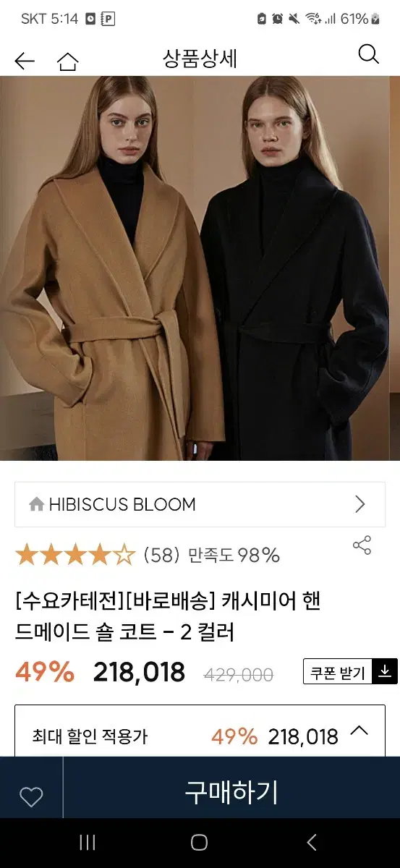Tap the 만족도 98% satisfaction text
This screenshot has height=868, width=400.
click(x=234, y=556)
